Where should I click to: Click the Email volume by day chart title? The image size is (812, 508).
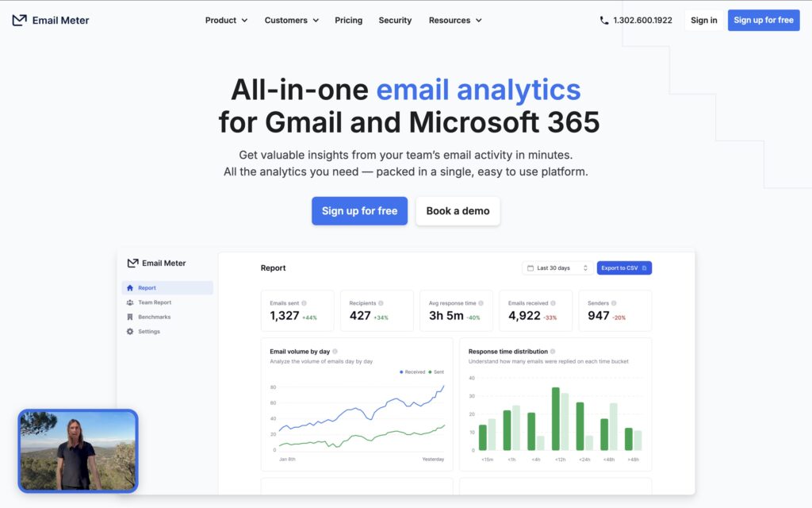[x=300, y=352]
